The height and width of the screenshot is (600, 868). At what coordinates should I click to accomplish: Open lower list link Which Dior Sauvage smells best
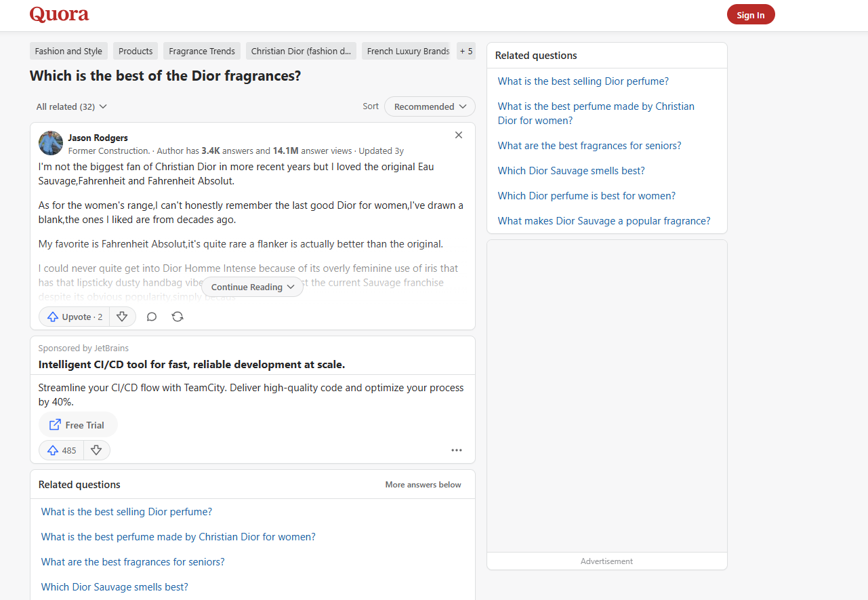pos(115,587)
